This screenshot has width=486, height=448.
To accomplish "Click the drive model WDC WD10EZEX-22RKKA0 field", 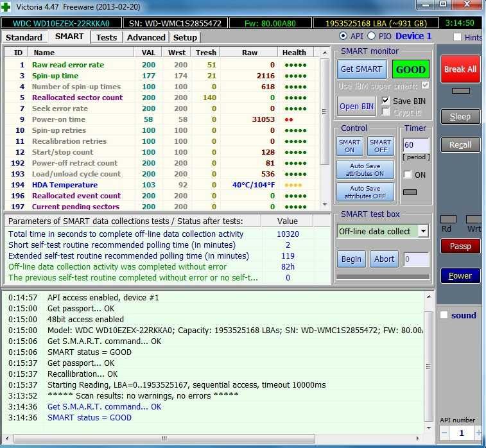I will tap(61, 23).
